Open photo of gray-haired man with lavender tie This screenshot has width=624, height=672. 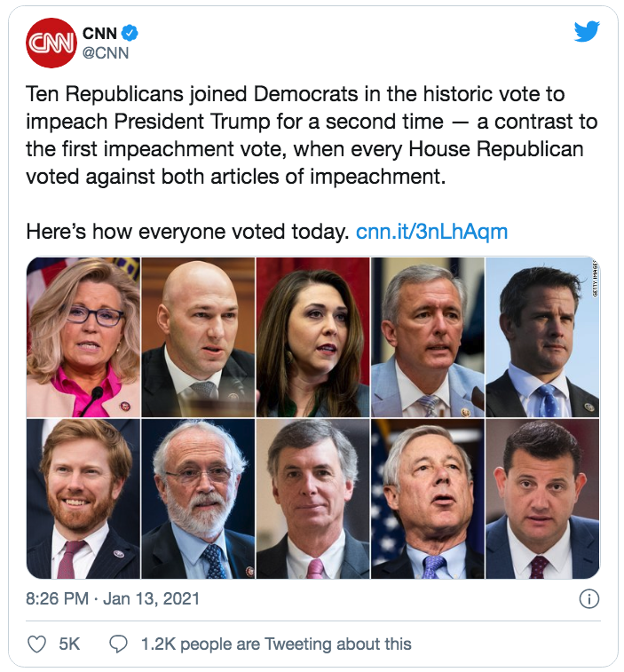[x=427, y=499]
